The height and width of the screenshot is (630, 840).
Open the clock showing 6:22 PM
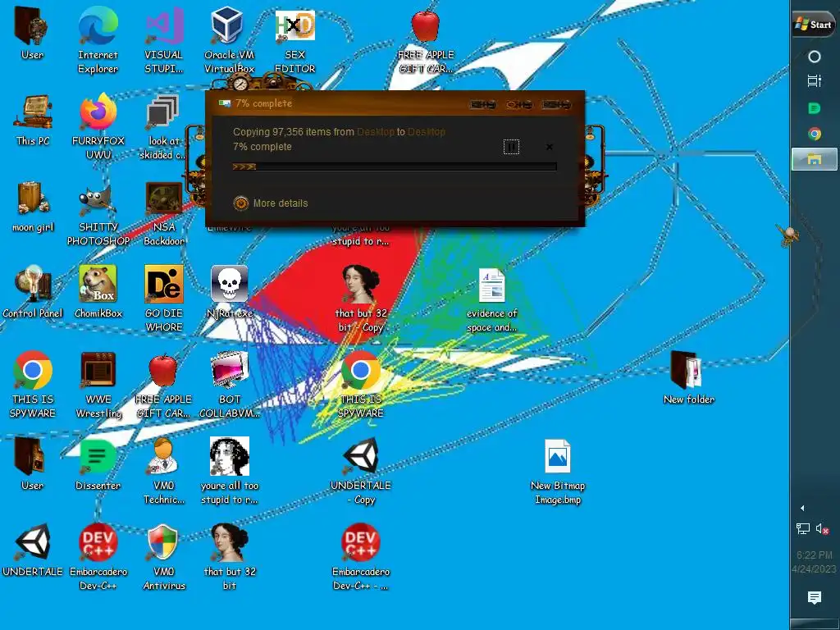815,562
